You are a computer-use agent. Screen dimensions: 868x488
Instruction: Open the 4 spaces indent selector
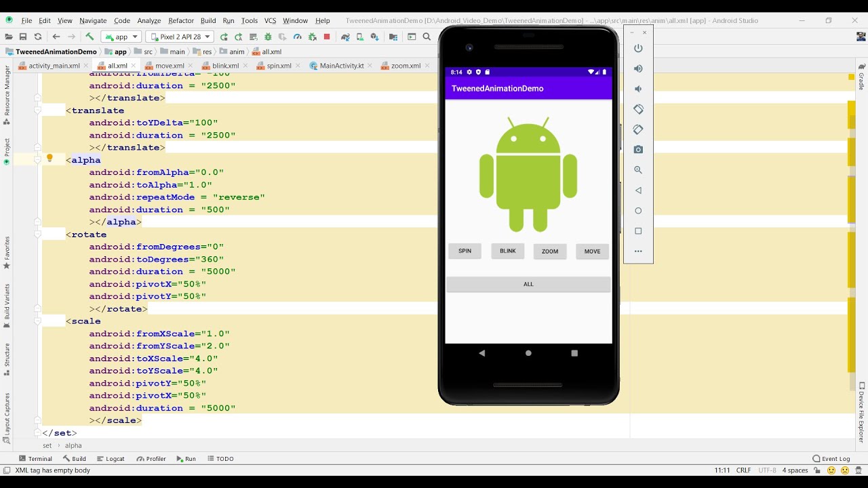795,470
